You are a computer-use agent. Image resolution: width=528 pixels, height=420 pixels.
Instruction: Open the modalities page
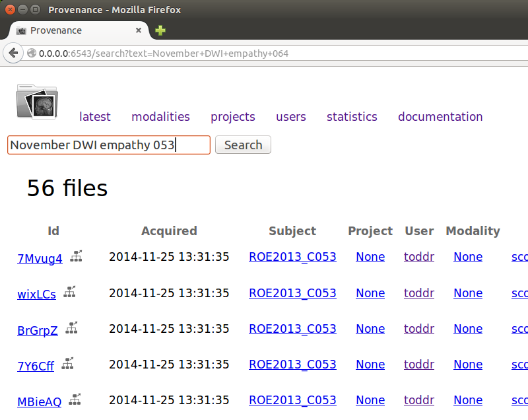click(160, 116)
